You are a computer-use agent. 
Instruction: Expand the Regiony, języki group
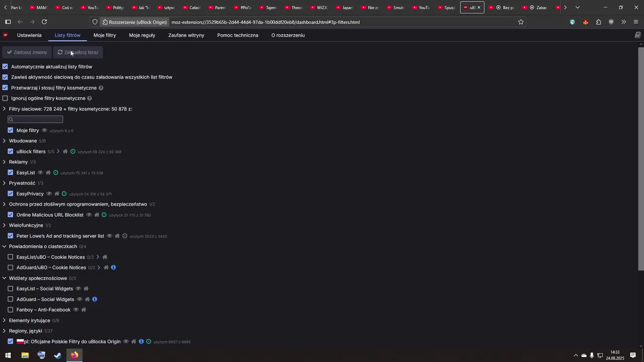point(5,331)
